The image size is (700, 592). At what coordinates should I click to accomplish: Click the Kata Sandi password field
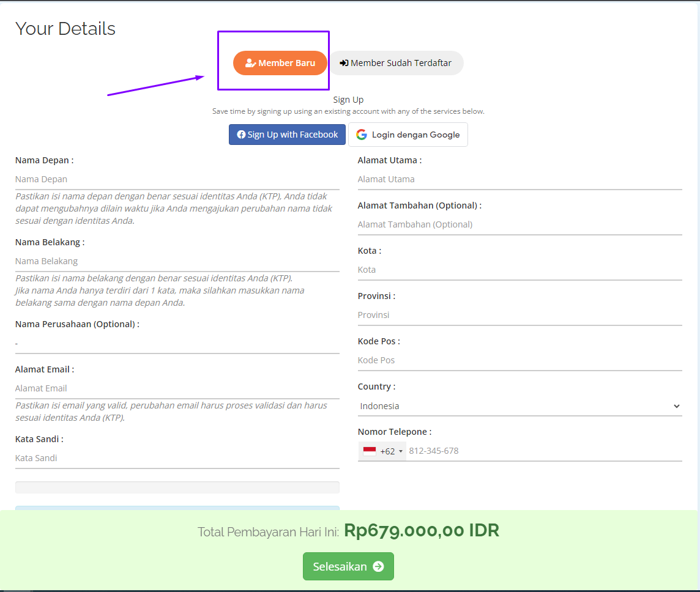[x=177, y=458]
